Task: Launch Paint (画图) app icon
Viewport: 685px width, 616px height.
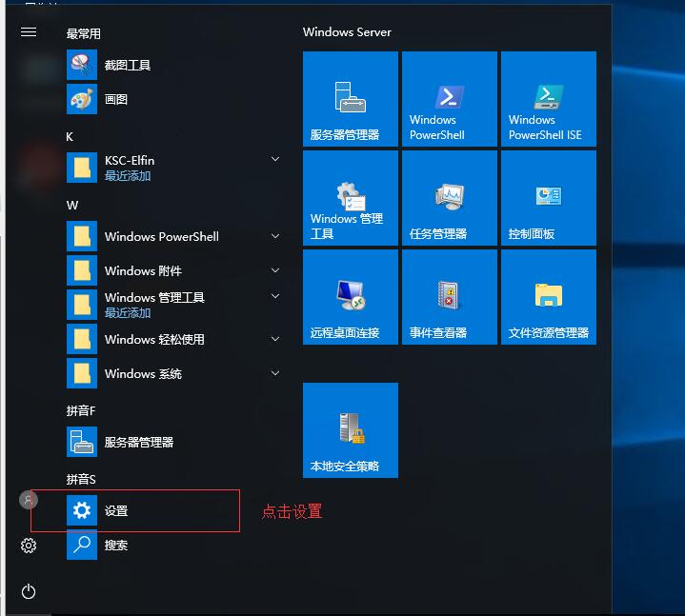Action: pos(82,99)
